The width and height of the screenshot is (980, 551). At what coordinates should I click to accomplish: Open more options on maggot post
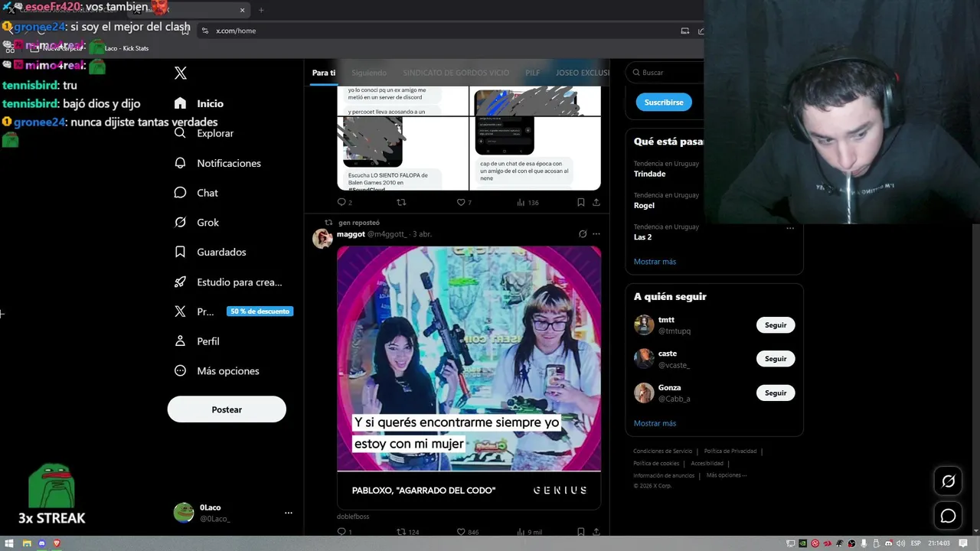[x=596, y=234]
